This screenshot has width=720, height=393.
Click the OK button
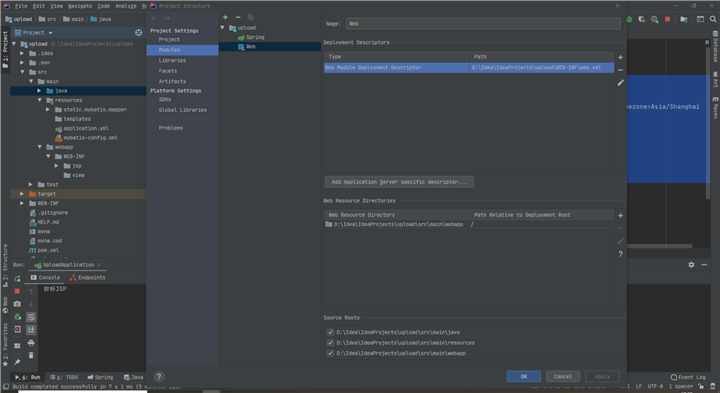(523, 376)
